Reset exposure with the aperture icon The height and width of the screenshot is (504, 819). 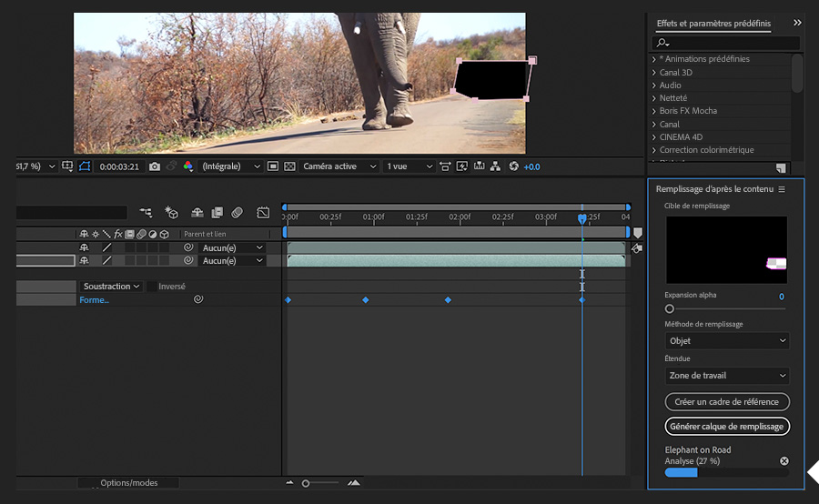coord(514,166)
